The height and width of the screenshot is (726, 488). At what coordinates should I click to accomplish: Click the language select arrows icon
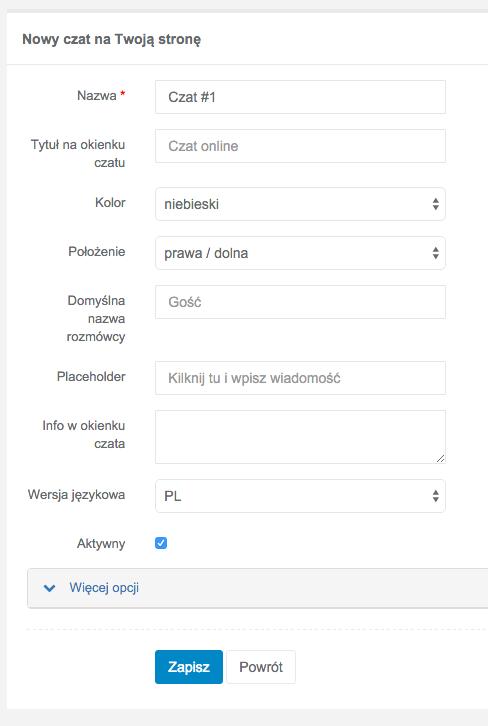(435, 496)
